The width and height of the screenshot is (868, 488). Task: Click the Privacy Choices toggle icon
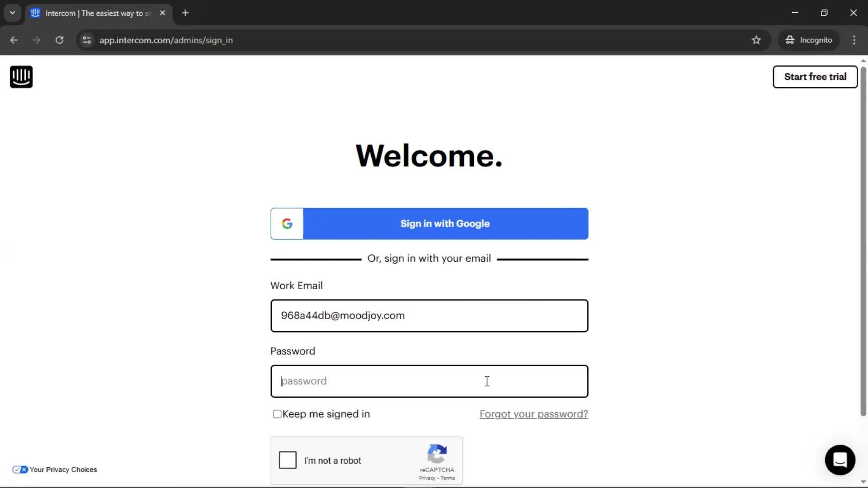point(20,470)
